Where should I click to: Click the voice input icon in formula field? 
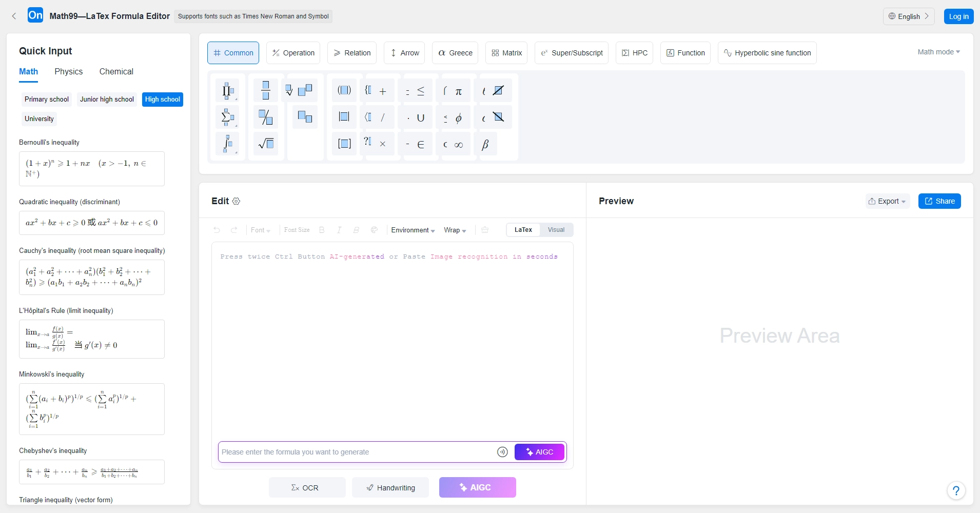[502, 452]
